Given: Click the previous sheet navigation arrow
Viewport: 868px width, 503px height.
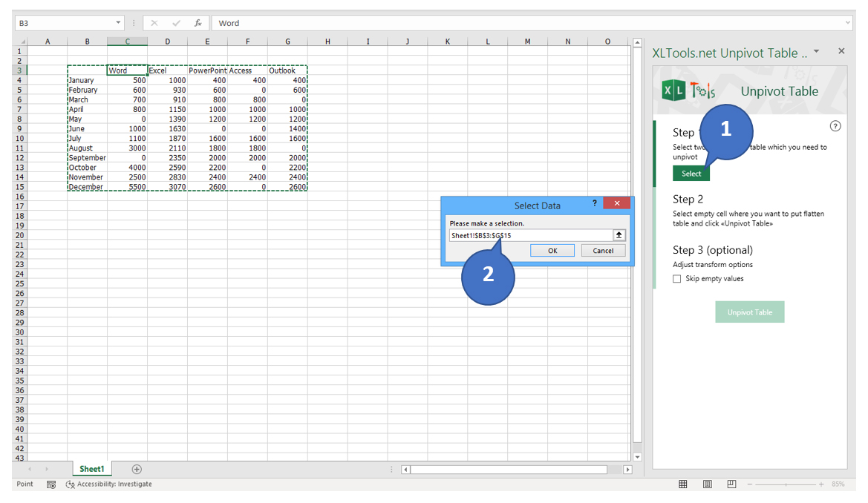Looking at the screenshot, I should point(30,470).
